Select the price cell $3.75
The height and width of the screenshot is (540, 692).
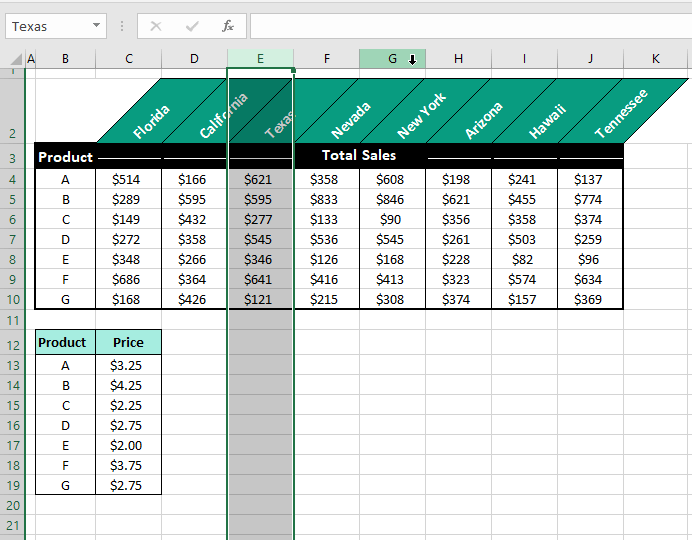click(x=128, y=465)
